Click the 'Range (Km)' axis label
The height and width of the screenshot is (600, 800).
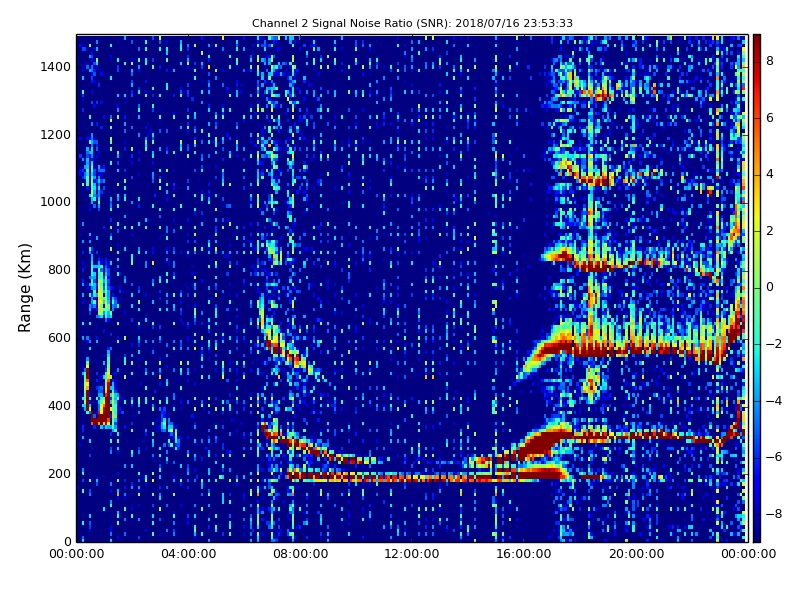pos(24,288)
